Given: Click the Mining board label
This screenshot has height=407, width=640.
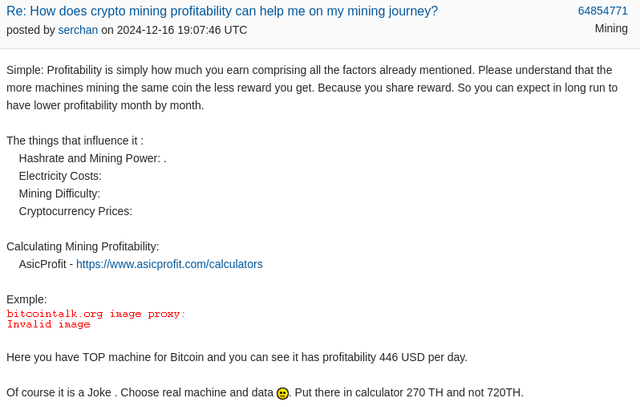Looking at the screenshot, I should 611,29.
